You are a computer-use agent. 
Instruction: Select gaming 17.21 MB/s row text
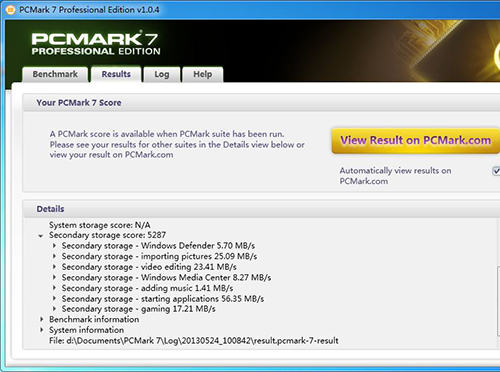coord(139,309)
